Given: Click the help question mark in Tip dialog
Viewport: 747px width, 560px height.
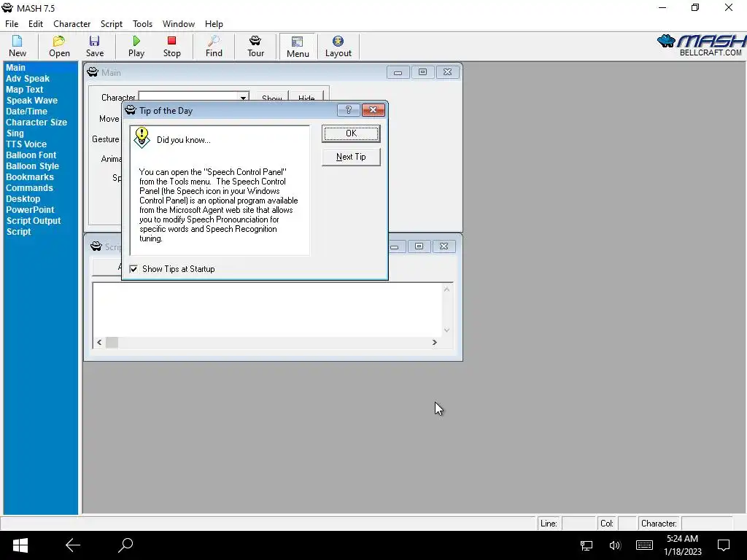Looking at the screenshot, I should coord(348,110).
